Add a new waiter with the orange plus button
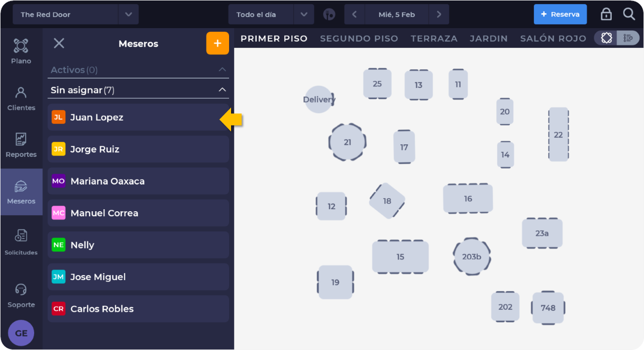 coord(218,43)
